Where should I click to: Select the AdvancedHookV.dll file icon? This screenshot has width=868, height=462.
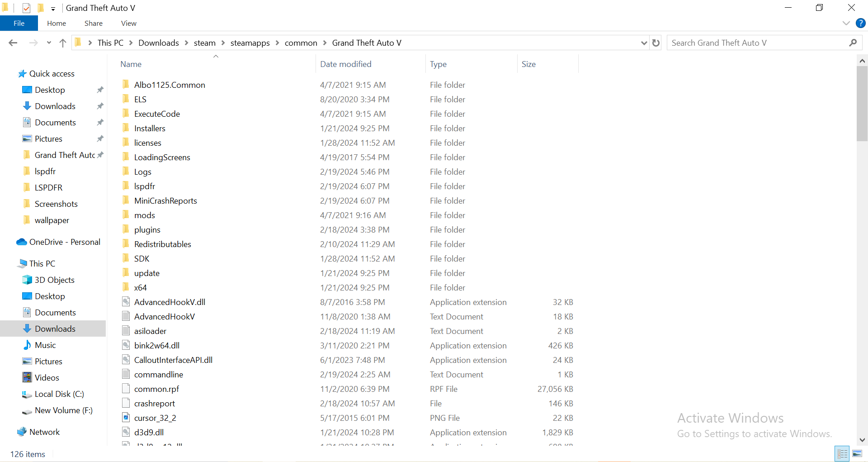click(x=126, y=302)
